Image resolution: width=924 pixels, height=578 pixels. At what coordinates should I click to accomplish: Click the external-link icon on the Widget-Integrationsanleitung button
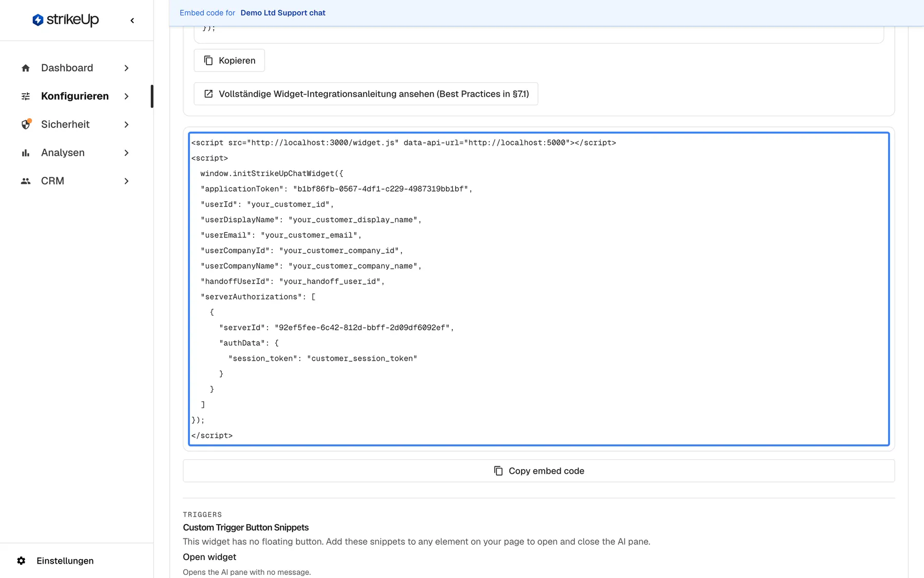(x=208, y=94)
